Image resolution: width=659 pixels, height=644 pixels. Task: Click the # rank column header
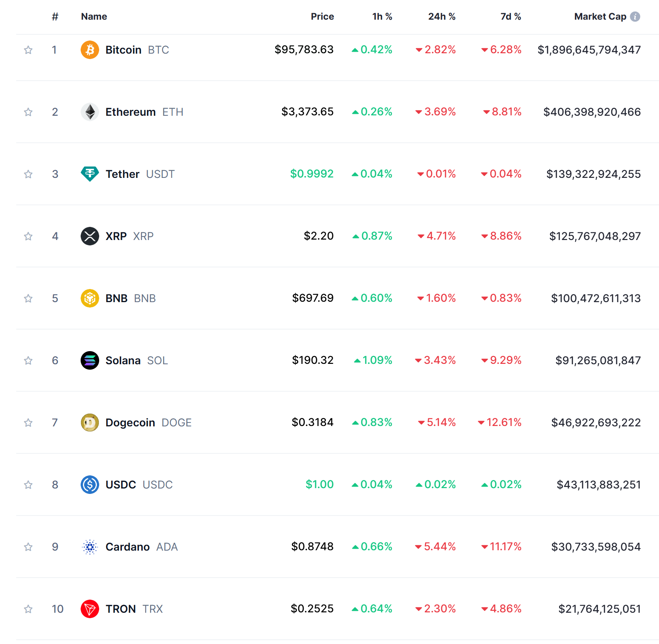[x=55, y=17]
